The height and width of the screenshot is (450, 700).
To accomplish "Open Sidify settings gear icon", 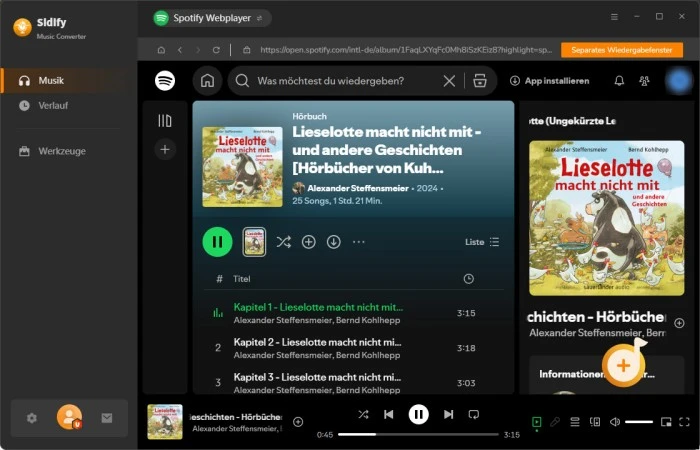I will (x=31, y=418).
